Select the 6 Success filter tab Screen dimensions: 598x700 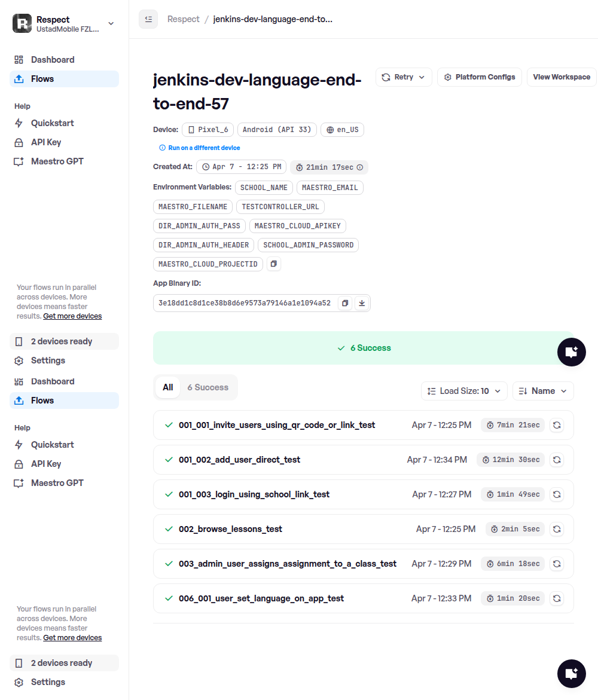[x=208, y=387]
